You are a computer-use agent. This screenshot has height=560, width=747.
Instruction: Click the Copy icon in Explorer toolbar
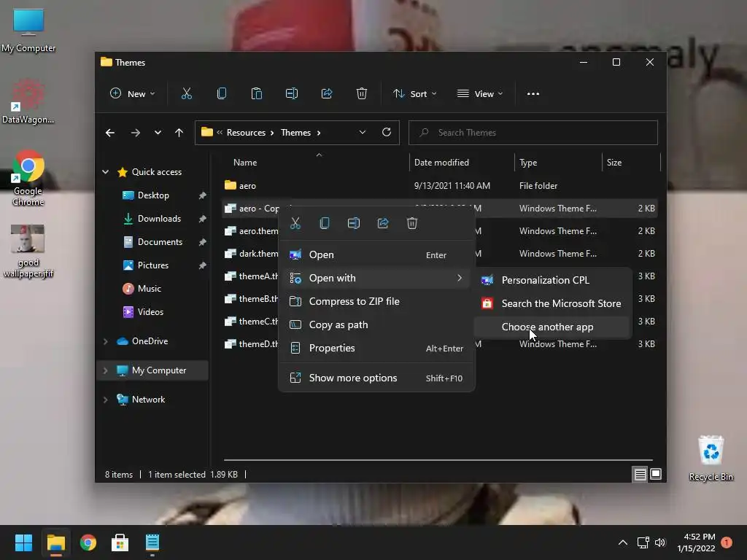click(x=222, y=94)
